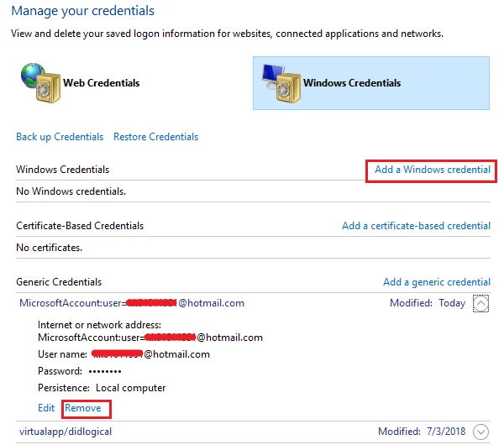Add a generic credential

(437, 282)
